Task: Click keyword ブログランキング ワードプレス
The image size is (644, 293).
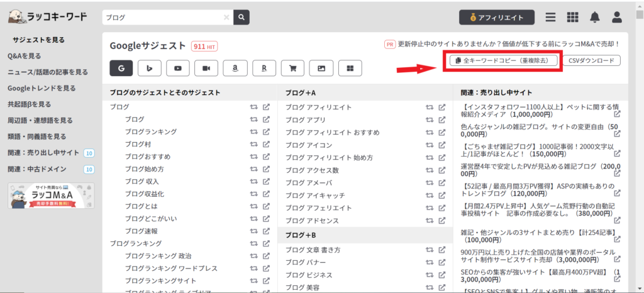Action: click(171, 268)
